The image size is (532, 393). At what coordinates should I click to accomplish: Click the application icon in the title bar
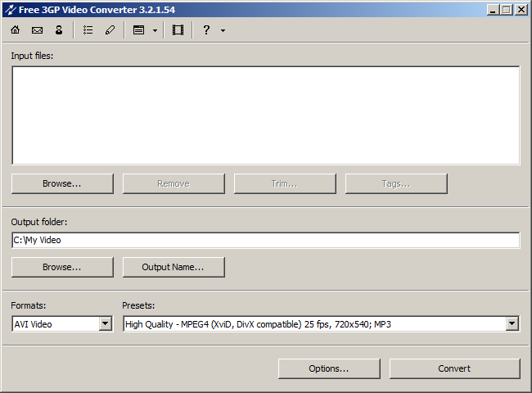11,10
